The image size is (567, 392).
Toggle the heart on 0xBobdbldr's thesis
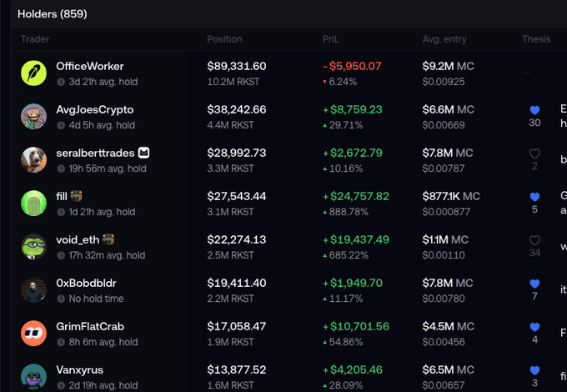pyautogui.click(x=534, y=284)
